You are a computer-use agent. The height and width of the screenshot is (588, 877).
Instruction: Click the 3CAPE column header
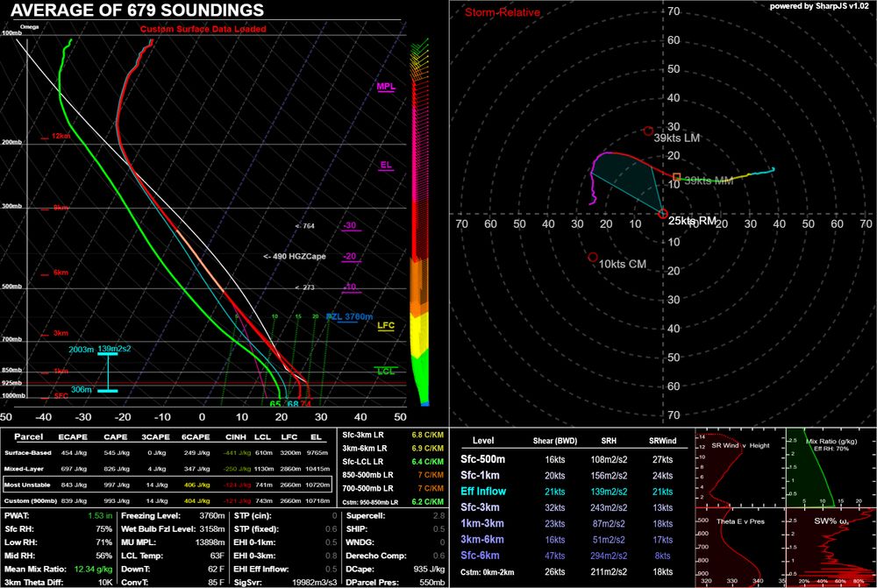tap(155, 437)
